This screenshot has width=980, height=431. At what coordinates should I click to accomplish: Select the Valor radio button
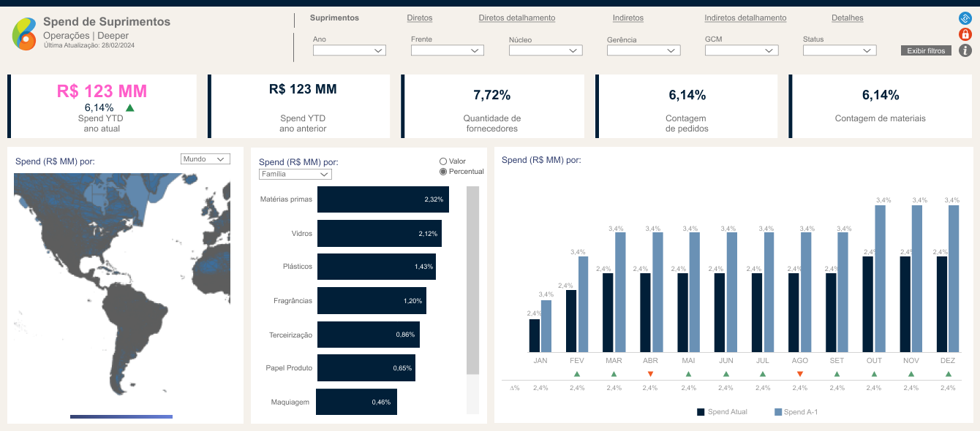pos(443,161)
